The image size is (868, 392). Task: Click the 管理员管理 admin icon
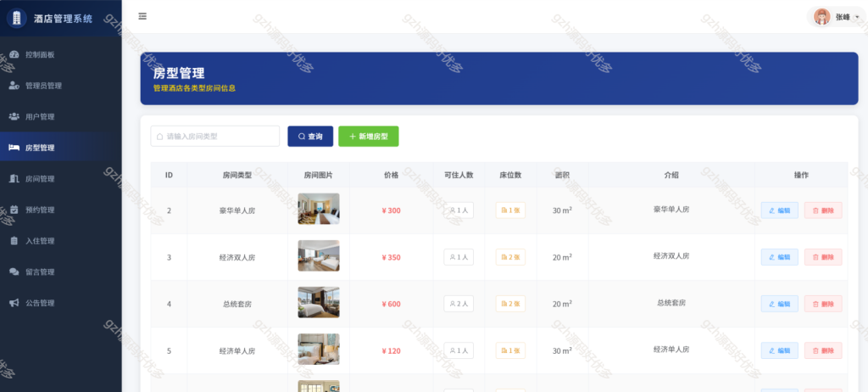[14, 86]
